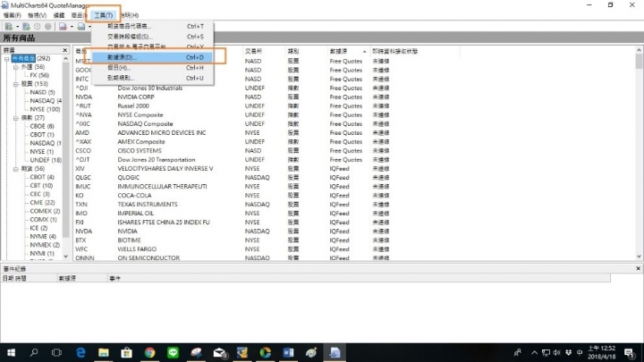Select ICE (2) in the tree
Image resolution: width=644 pixels, height=362 pixels.
pyautogui.click(x=38, y=228)
